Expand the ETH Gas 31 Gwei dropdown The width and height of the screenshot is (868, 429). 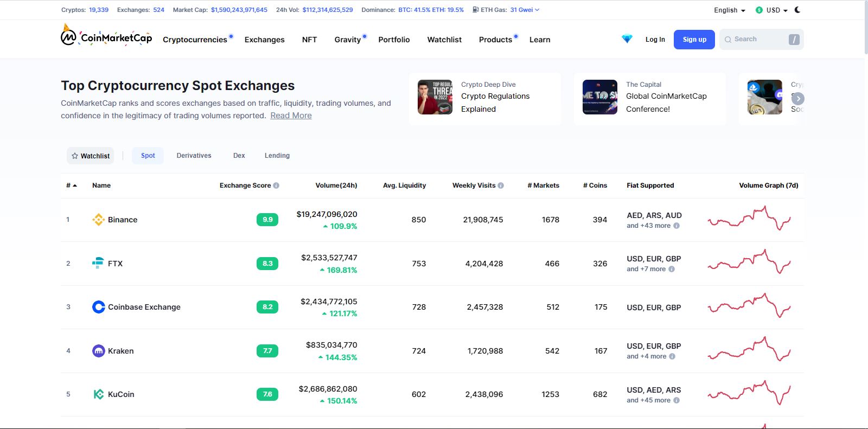(525, 10)
